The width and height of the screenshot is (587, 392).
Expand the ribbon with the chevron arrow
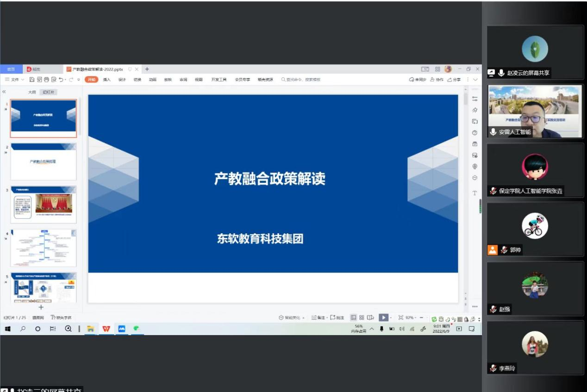[x=475, y=80]
